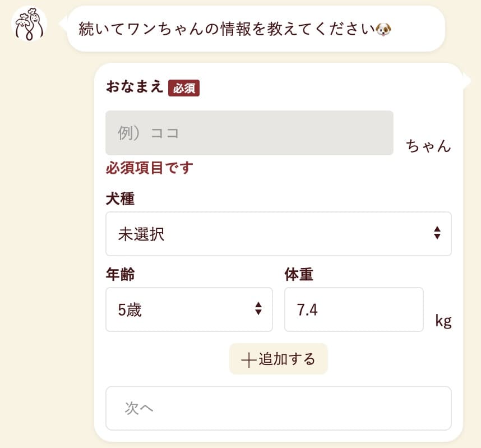Image resolution: width=481 pixels, height=448 pixels.
Task: Click the 犬種 field label
Action: tap(120, 198)
